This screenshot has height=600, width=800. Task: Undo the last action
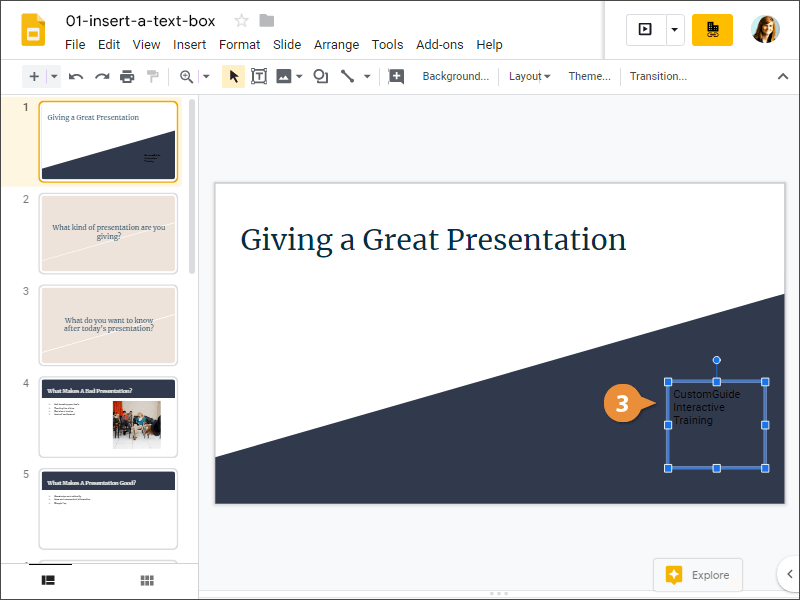click(x=76, y=76)
